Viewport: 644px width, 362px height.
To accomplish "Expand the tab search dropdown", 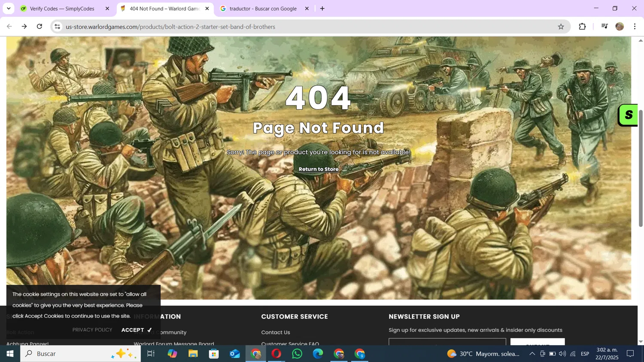I will pyautogui.click(x=9, y=9).
